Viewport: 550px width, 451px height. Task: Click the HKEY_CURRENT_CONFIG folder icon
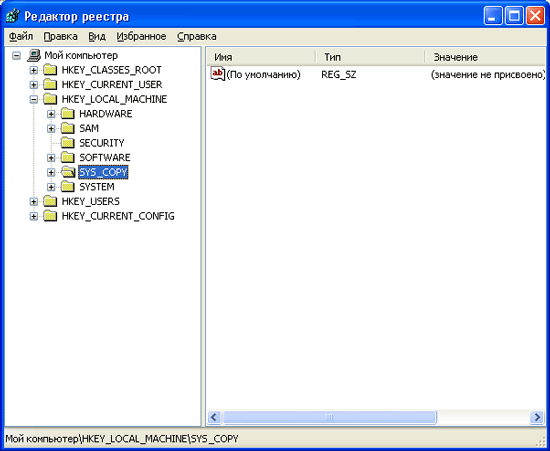point(50,216)
